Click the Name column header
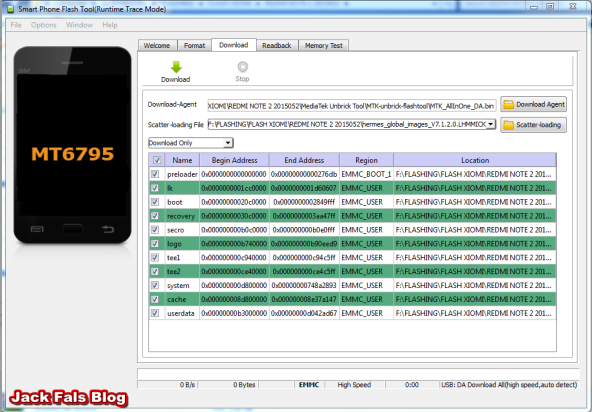Image resolution: width=592 pixels, height=412 pixels. (182, 160)
